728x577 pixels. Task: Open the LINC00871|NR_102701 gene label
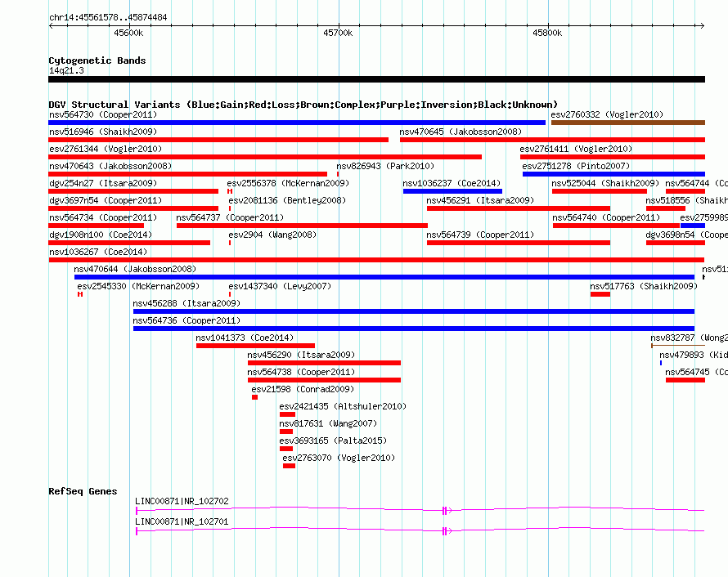(182, 521)
